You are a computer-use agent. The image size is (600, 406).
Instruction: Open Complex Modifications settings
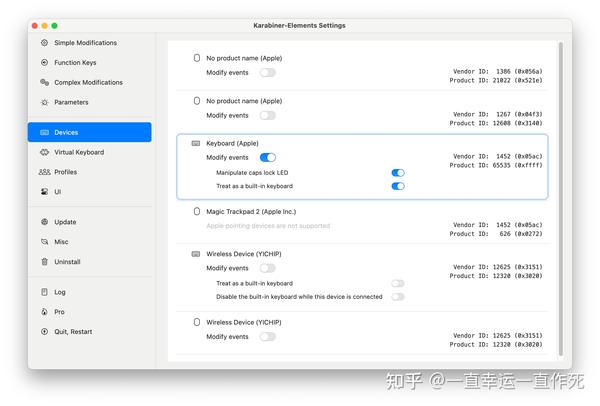[90, 82]
